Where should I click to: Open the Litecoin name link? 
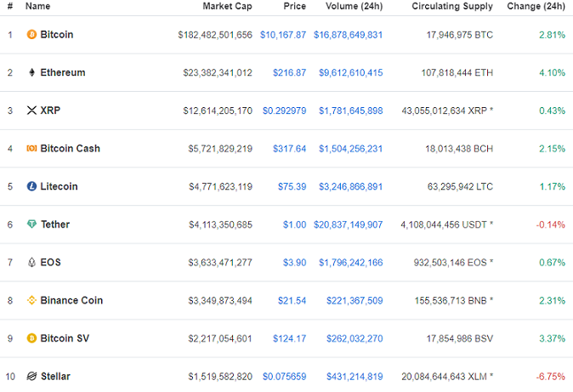click(59, 186)
